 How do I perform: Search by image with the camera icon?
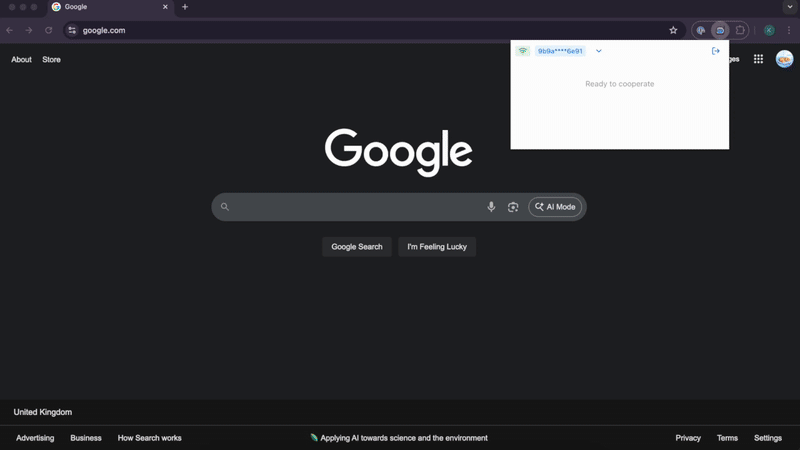click(x=513, y=207)
